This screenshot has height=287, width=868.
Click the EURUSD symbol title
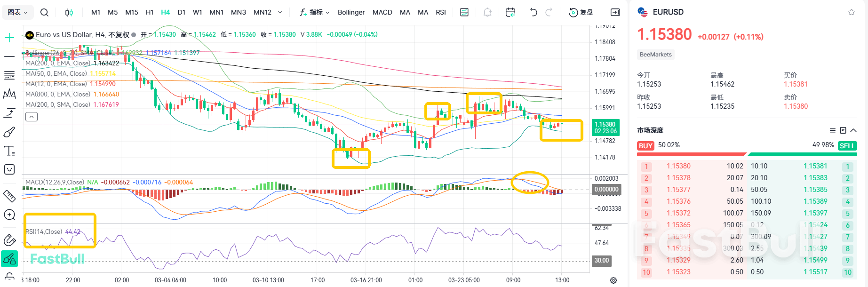coord(668,12)
